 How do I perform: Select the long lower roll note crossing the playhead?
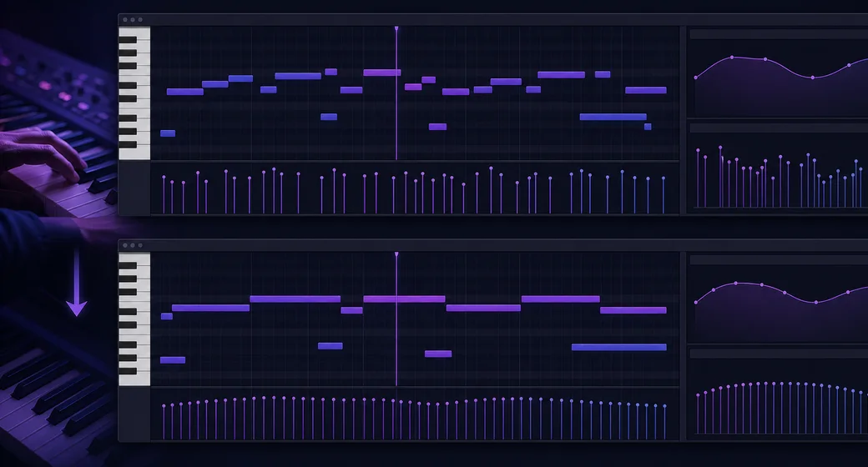point(404,299)
